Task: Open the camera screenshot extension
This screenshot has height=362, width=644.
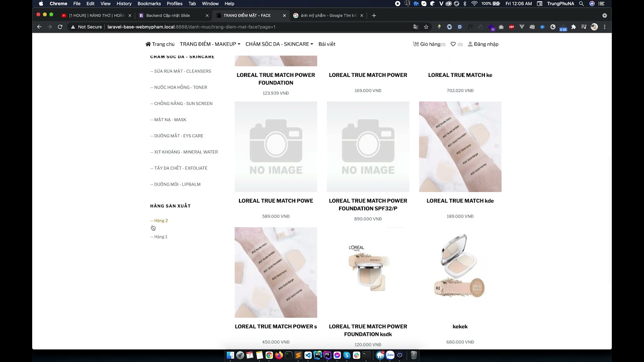Action: (501, 27)
